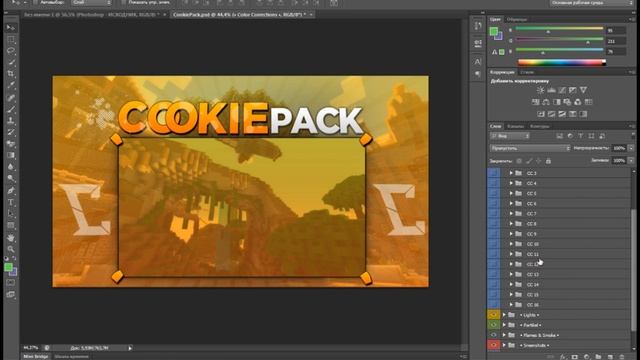This screenshot has height=360, width=640.
Task: Select the Pen tool
Action: [11, 191]
